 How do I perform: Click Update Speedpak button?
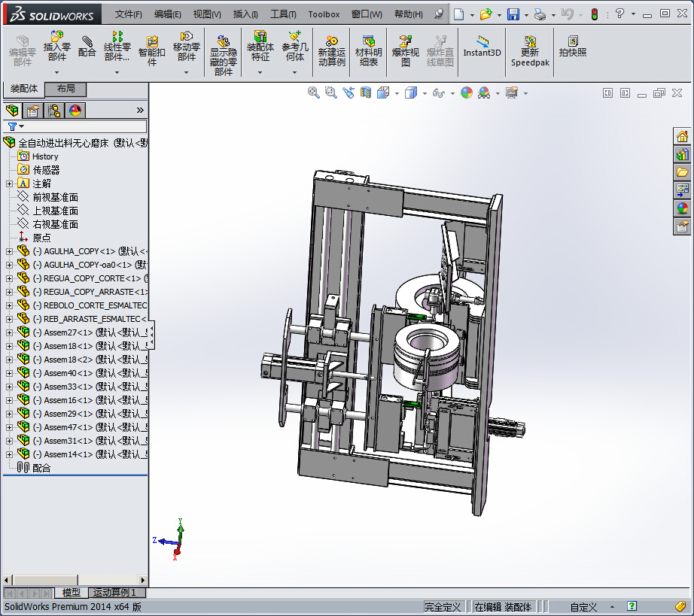tap(530, 51)
